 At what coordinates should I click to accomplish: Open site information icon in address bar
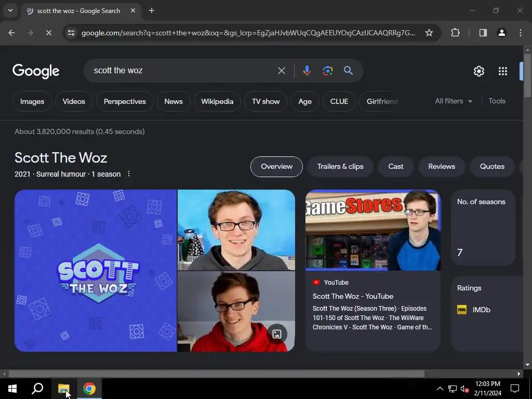tap(71, 33)
